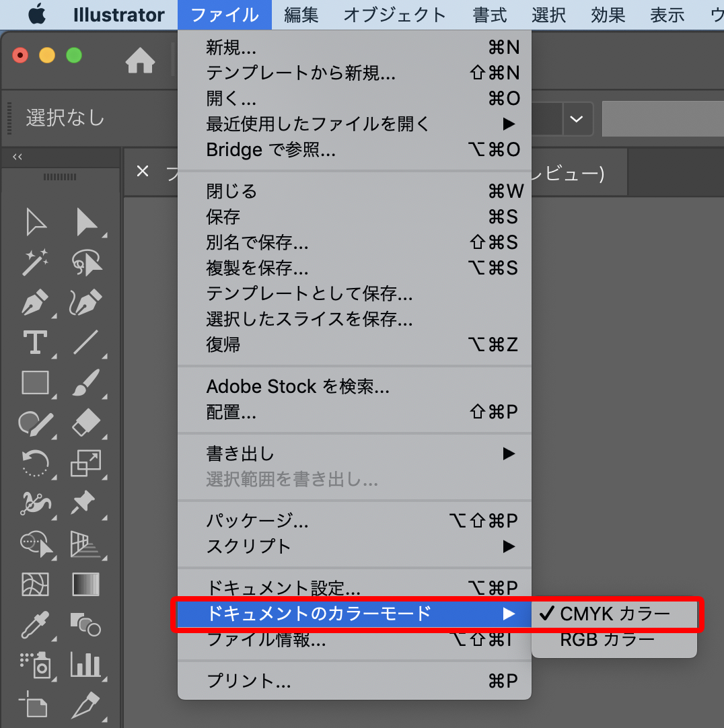Go to the Home screen icon
The image size is (724, 728).
click(140, 61)
